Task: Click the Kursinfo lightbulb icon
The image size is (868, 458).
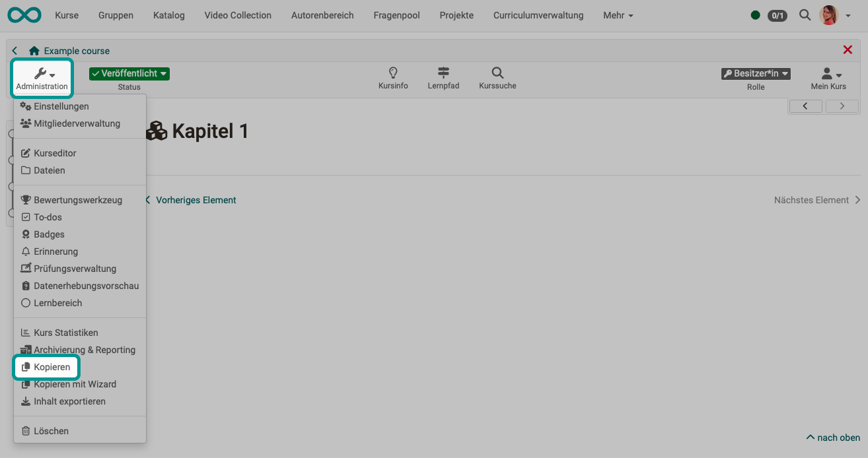Action: [x=393, y=73]
